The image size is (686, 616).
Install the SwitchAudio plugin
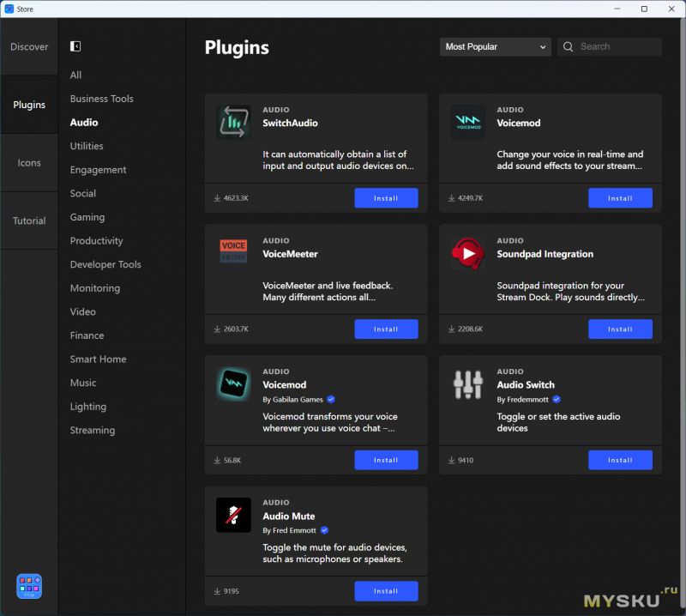click(x=386, y=198)
